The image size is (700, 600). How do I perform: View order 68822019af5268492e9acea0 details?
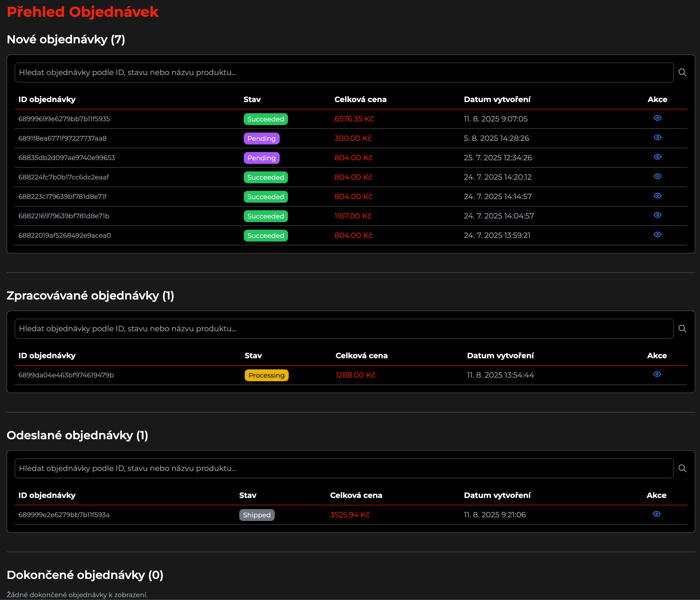[x=657, y=235]
